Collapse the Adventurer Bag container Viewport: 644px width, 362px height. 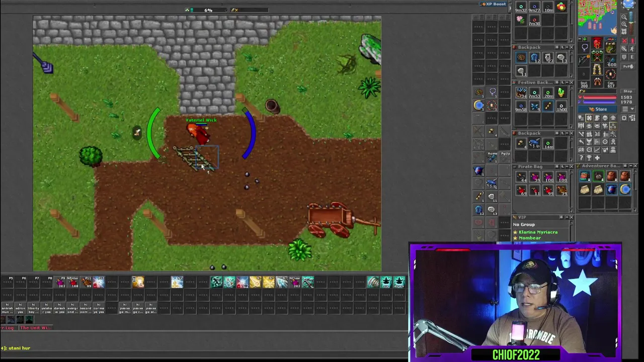[631, 166]
